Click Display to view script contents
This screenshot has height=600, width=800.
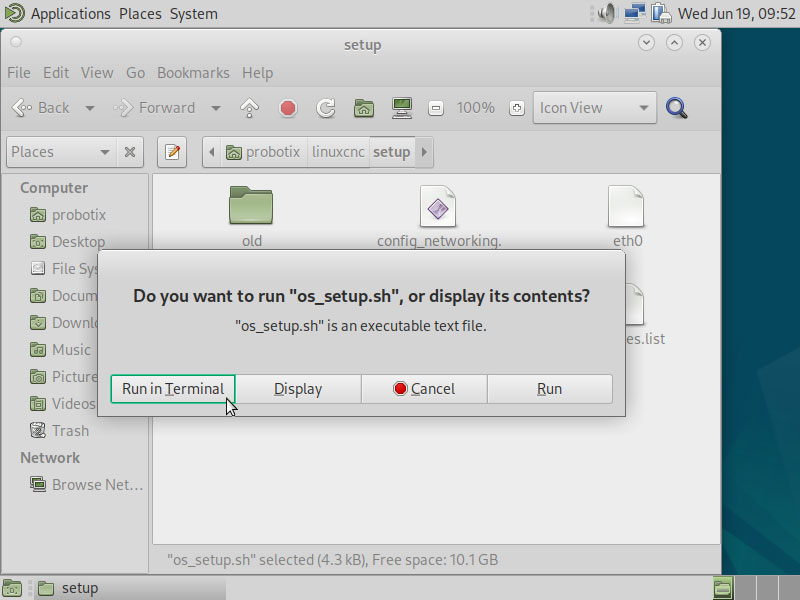pos(298,389)
